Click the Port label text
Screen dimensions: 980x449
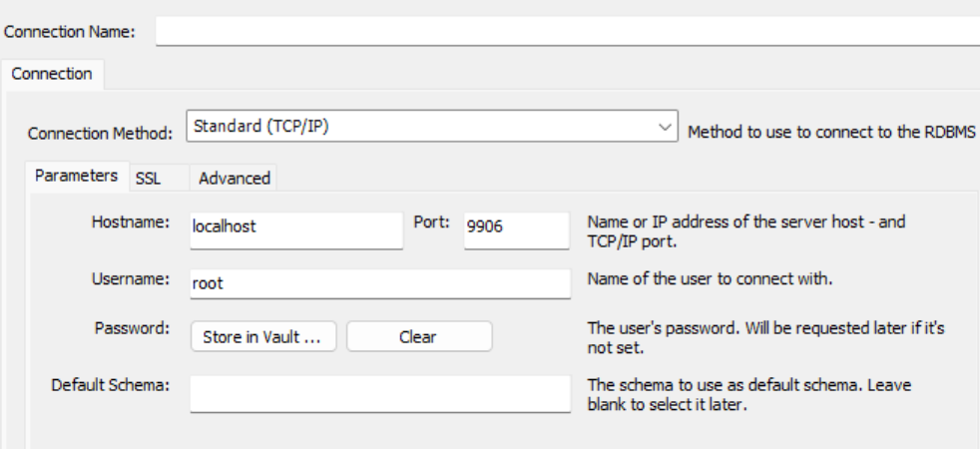pyautogui.click(x=432, y=222)
